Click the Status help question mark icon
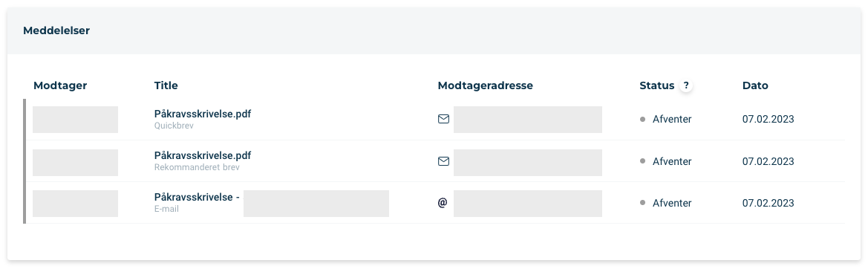Image resolution: width=868 pixels, height=269 pixels. click(x=686, y=85)
